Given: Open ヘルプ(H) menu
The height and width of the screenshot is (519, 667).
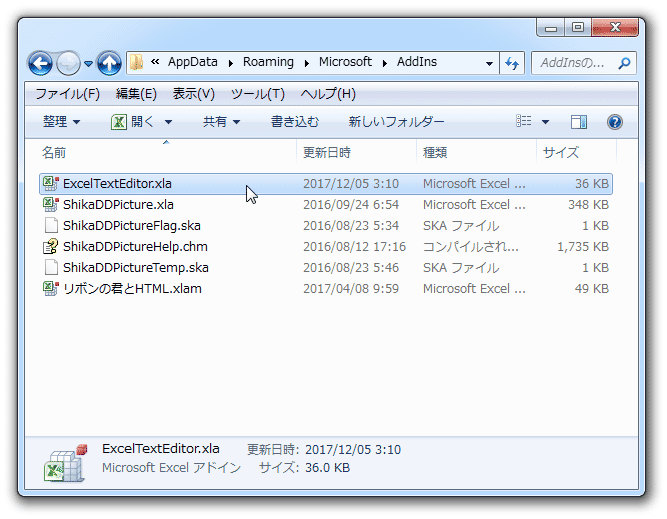Looking at the screenshot, I should point(328,94).
